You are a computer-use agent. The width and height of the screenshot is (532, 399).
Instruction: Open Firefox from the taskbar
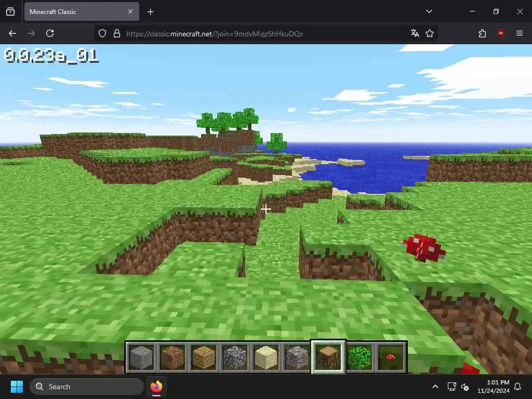point(156,387)
